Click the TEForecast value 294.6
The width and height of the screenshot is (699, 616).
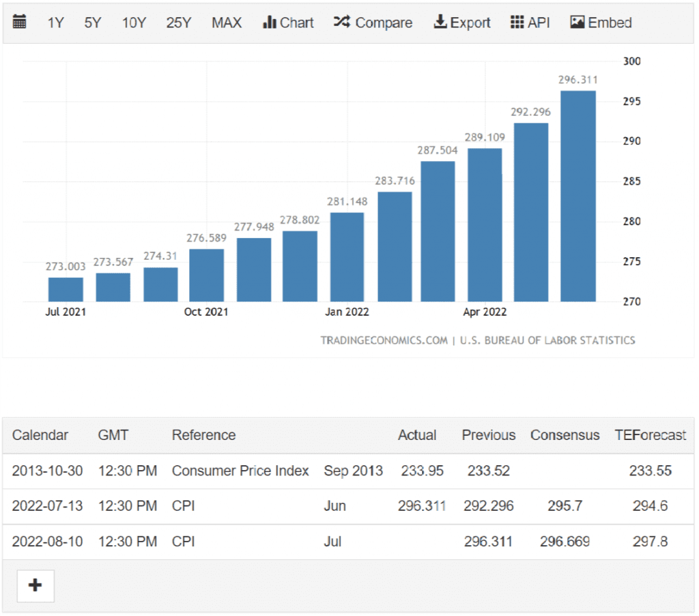[650, 506]
